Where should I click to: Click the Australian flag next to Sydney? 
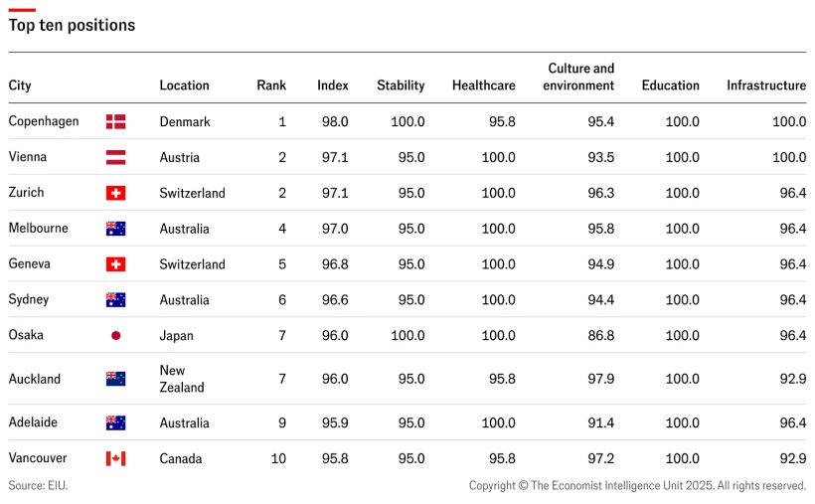coord(115,300)
